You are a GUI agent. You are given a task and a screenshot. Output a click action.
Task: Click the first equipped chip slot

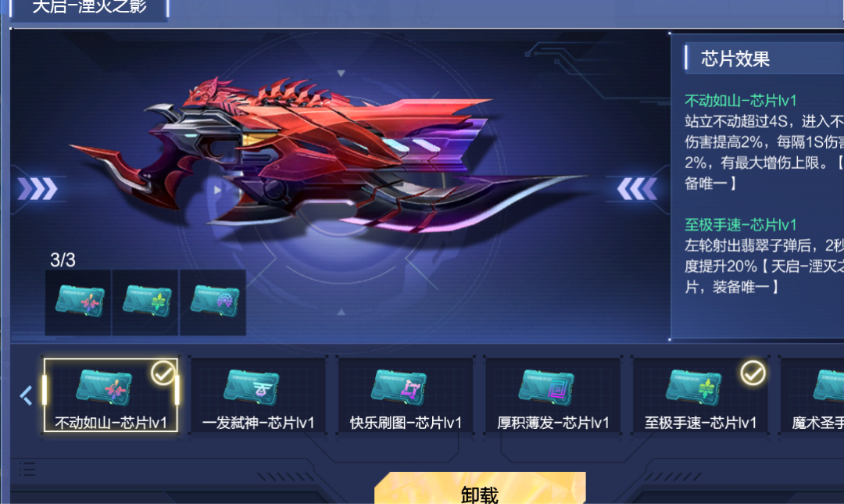point(79,302)
